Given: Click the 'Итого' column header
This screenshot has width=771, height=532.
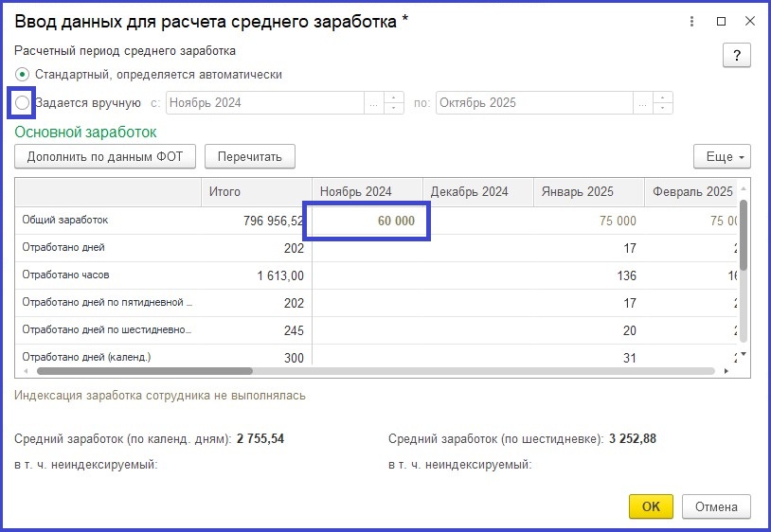Looking at the screenshot, I should coord(256,191).
